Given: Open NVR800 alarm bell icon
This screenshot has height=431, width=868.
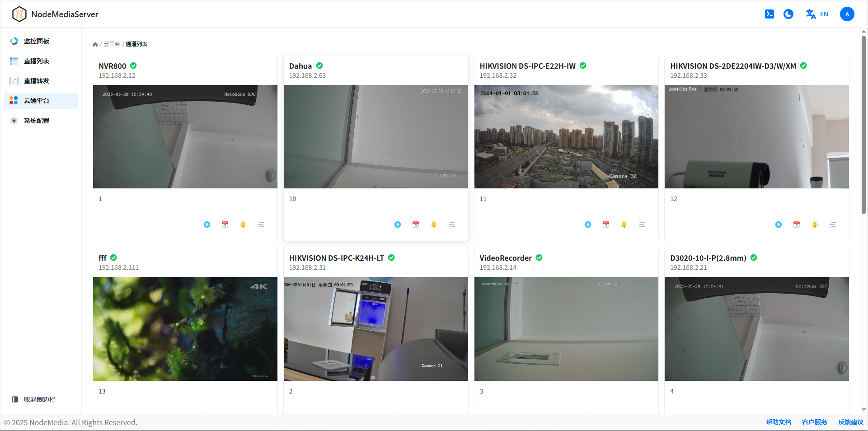Looking at the screenshot, I should 243,225.
